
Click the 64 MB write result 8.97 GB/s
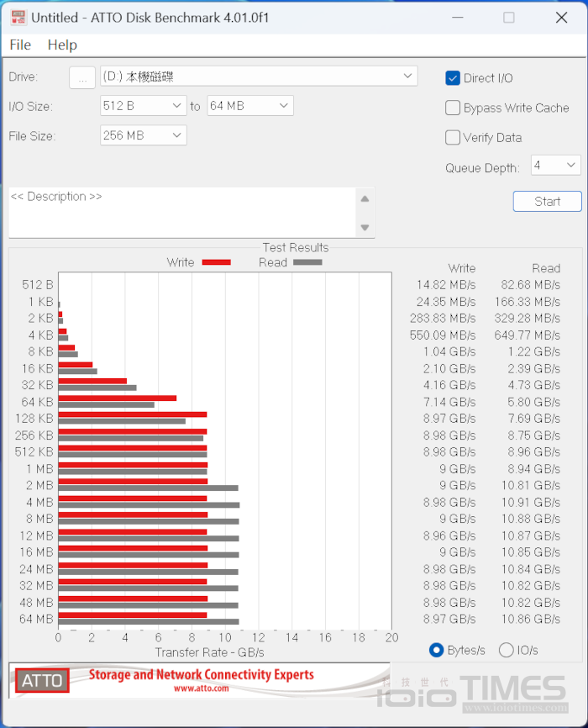[449, 619]
